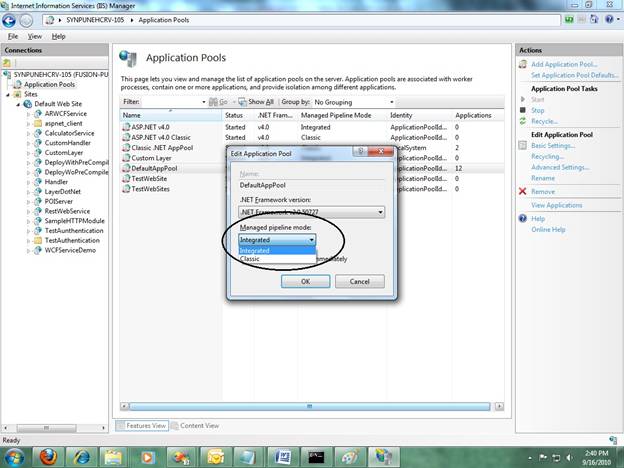Open Word from the taskbar

point(283,457)
